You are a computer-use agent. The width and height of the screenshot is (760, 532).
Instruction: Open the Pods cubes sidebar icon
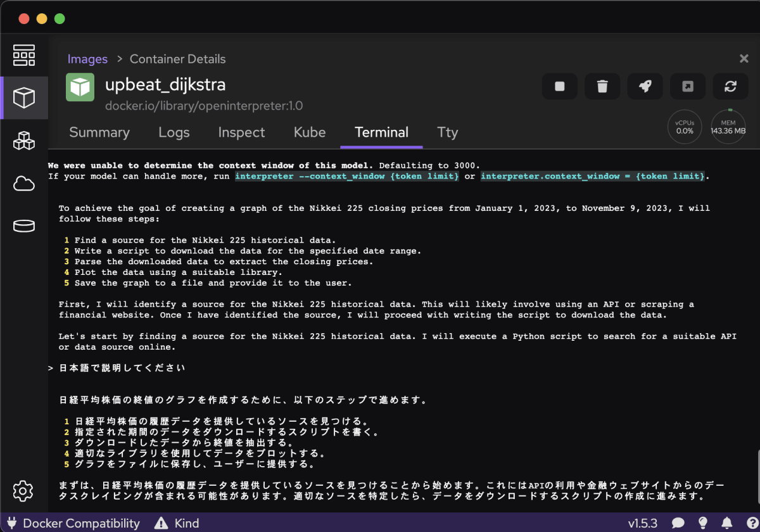[24, 141]
